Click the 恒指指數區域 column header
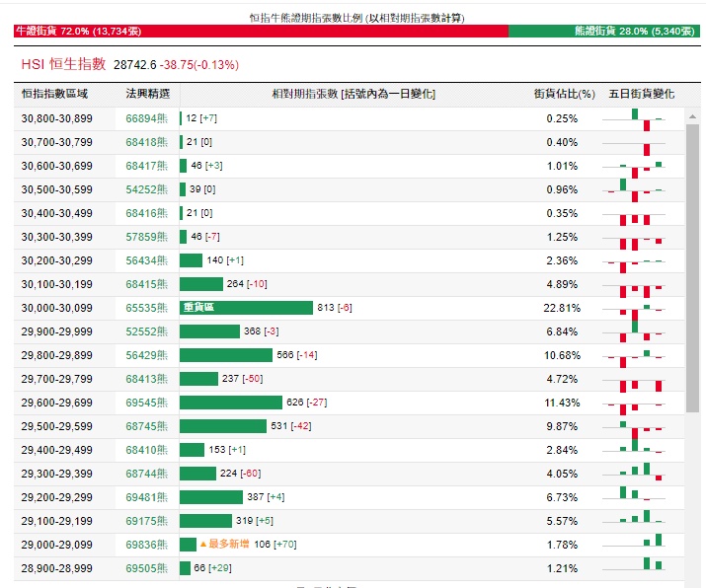Screen dimensions: 706x588 point(54,94)
